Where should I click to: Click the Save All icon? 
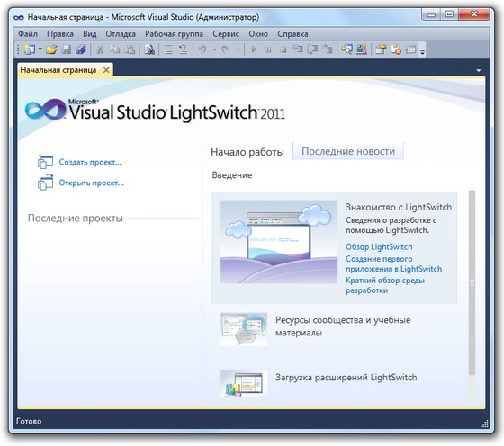(81, 49)
